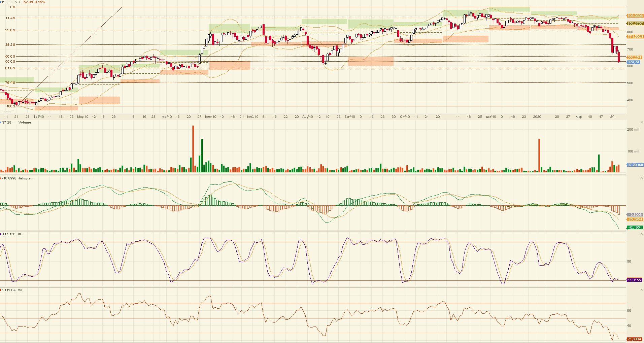The height and width of the screenshot is (343, 644).
Task: Click the blue 624,24 current price tag
Action: pos(633,62)
